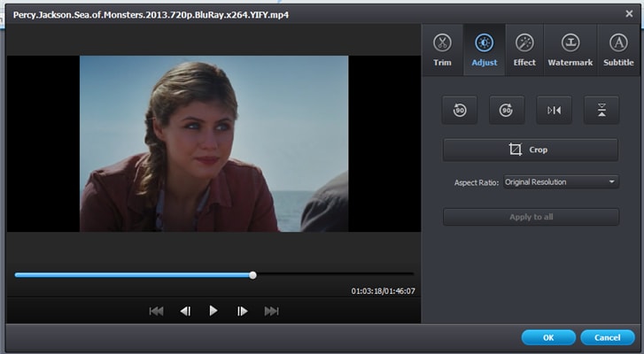Open the Trim tab

pyautogui.click(x=442, y=50)
